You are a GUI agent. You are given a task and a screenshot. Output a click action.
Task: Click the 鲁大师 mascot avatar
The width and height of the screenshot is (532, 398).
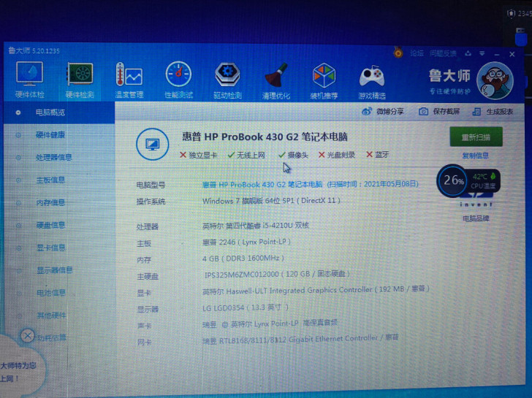pos(495,80)
